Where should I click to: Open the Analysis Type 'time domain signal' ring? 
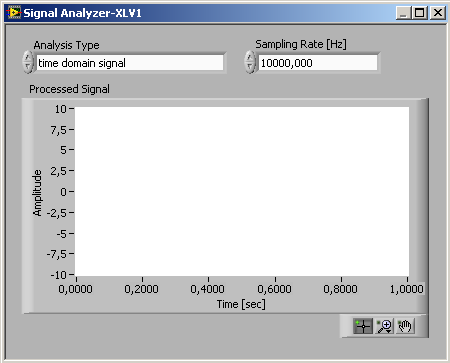130,63
